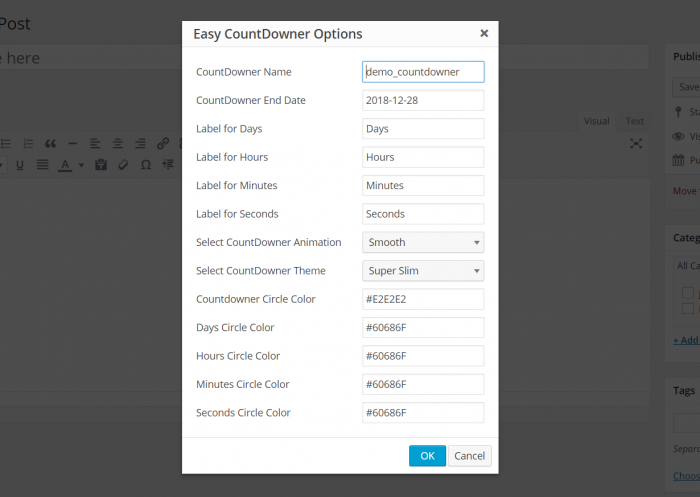
Task: Click the blockquote icon in editor toolbar
Action: (50, 144)
